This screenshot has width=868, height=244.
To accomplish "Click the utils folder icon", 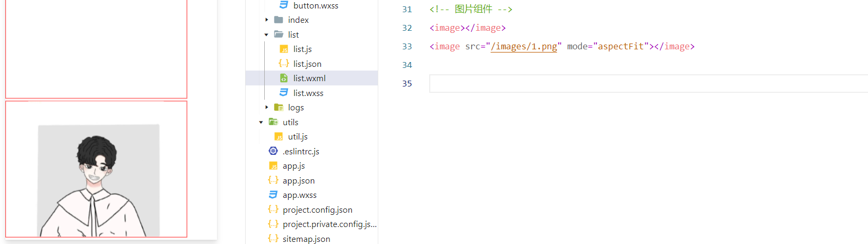I will (x=273, y=122).
